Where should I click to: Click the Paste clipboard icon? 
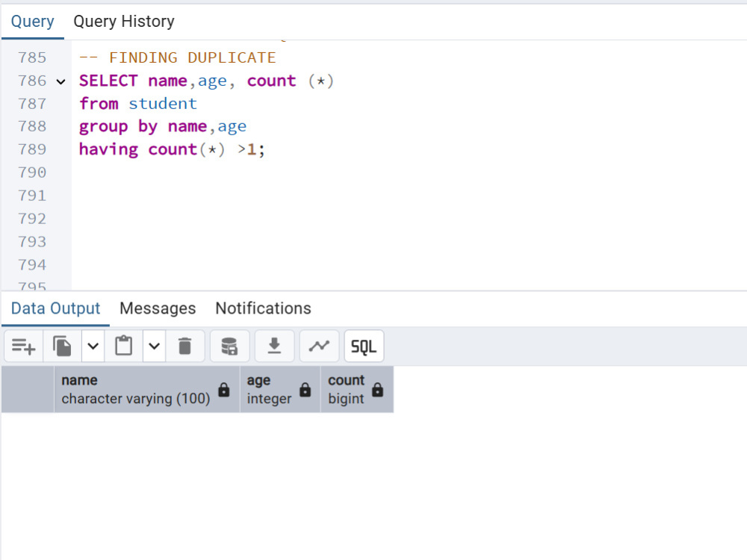point(124,346)
